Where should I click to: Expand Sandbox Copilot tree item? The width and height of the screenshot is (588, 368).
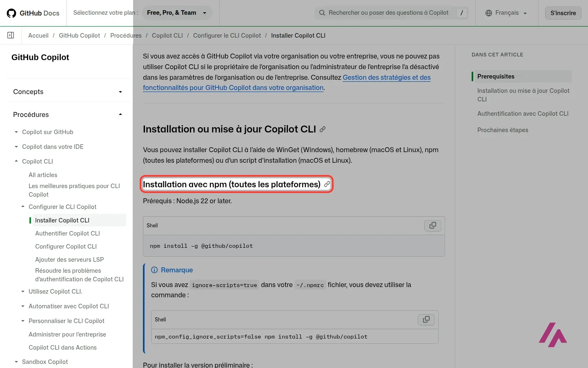(16, 362)
